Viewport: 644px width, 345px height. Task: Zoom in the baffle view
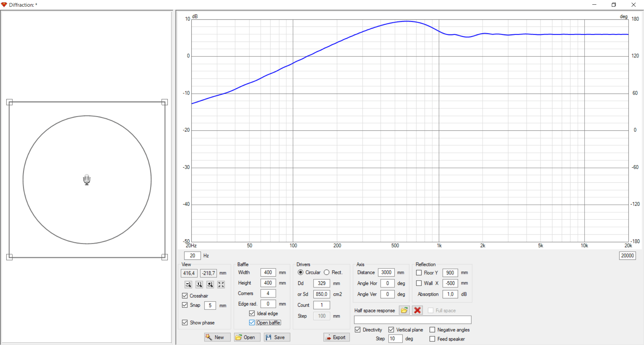(210, 284)
